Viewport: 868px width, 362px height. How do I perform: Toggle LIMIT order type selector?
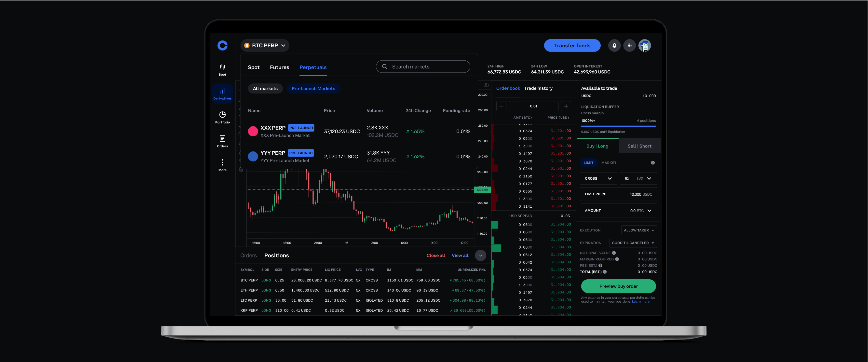(589, 163)
